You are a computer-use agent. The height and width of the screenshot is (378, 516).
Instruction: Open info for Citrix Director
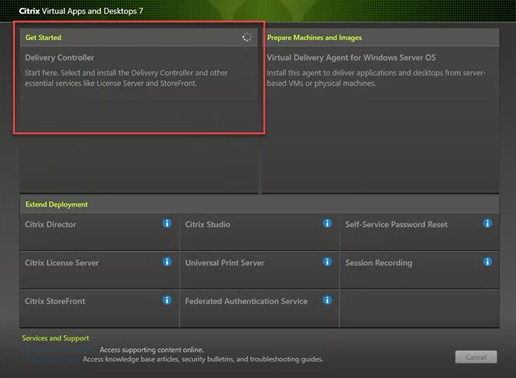(x=167, y=223)
